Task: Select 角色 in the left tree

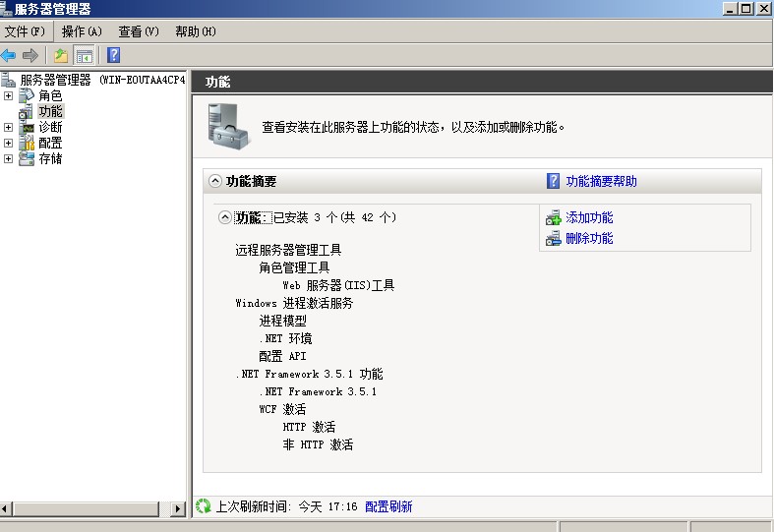Action: point(50,95)
